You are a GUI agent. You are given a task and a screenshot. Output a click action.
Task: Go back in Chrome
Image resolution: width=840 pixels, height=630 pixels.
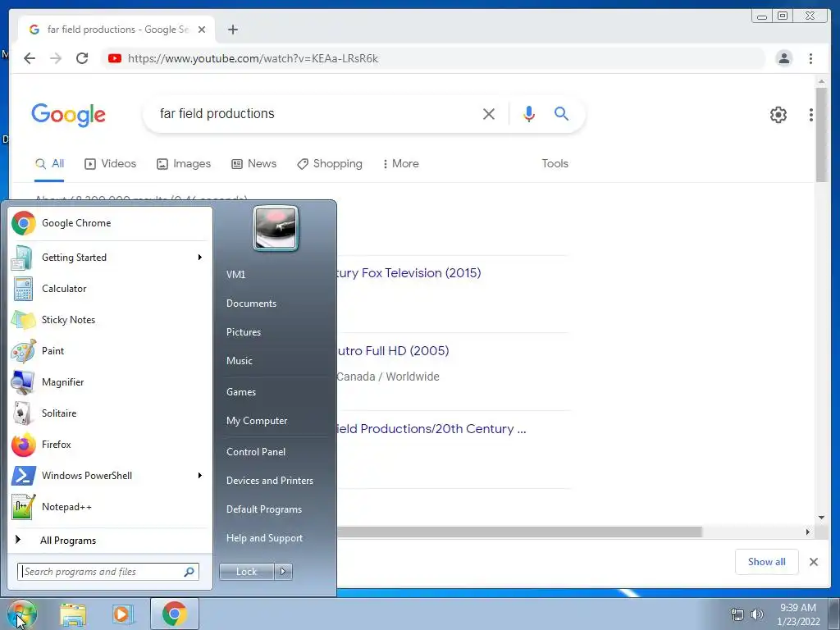(x=30, y=58)
